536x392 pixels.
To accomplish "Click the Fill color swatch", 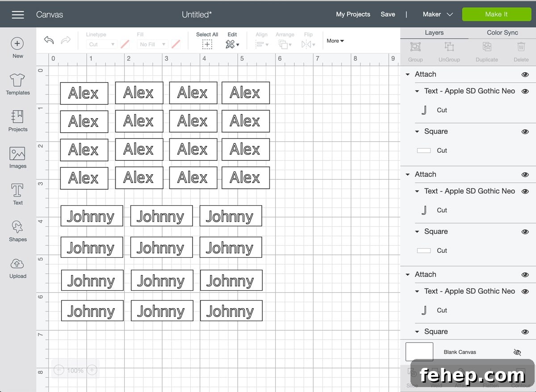I will tap(176, 44).
